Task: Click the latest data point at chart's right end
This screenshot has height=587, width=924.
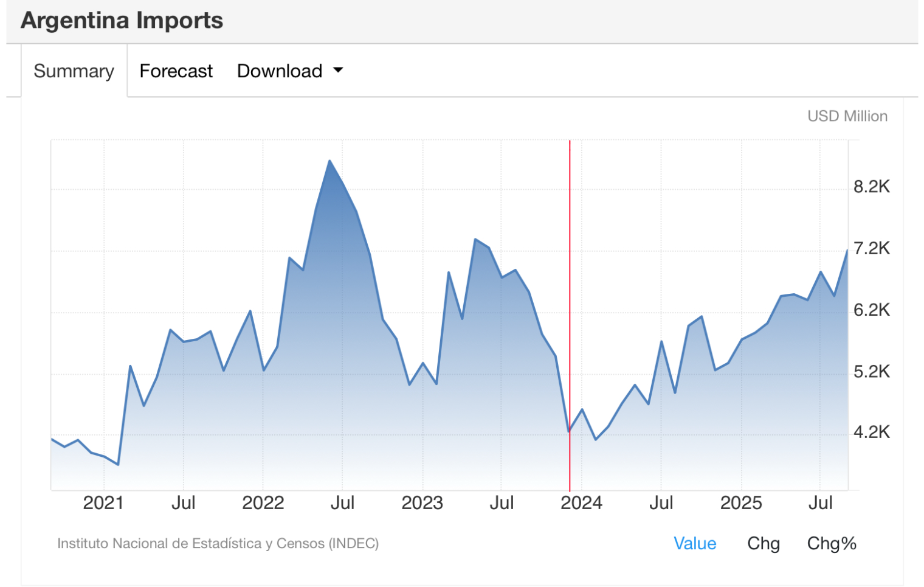Action: pos(847,251)
